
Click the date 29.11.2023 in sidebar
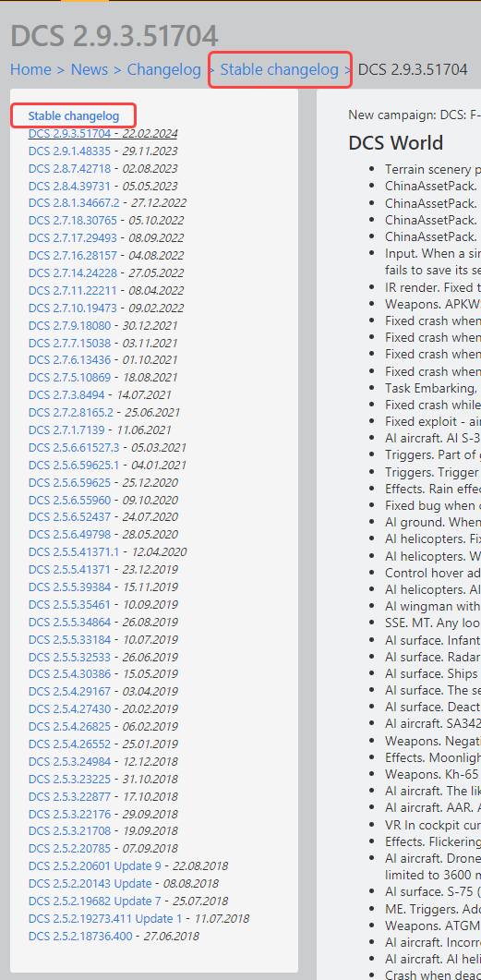[150, 151]
